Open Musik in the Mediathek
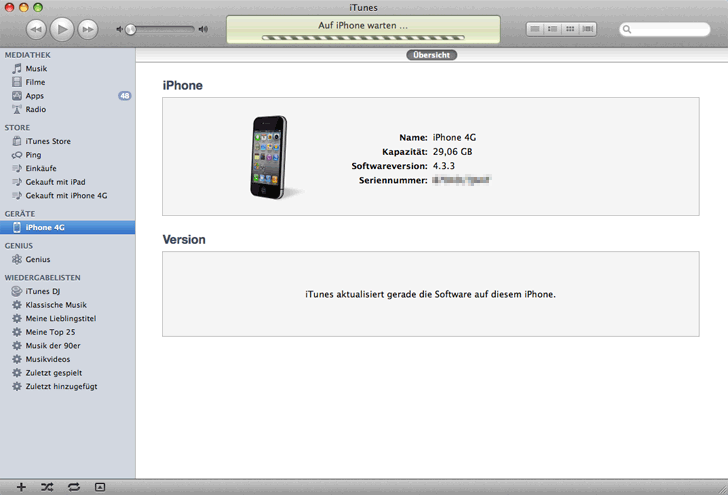Viewport: 728px width, 495px height. point(68,69)
